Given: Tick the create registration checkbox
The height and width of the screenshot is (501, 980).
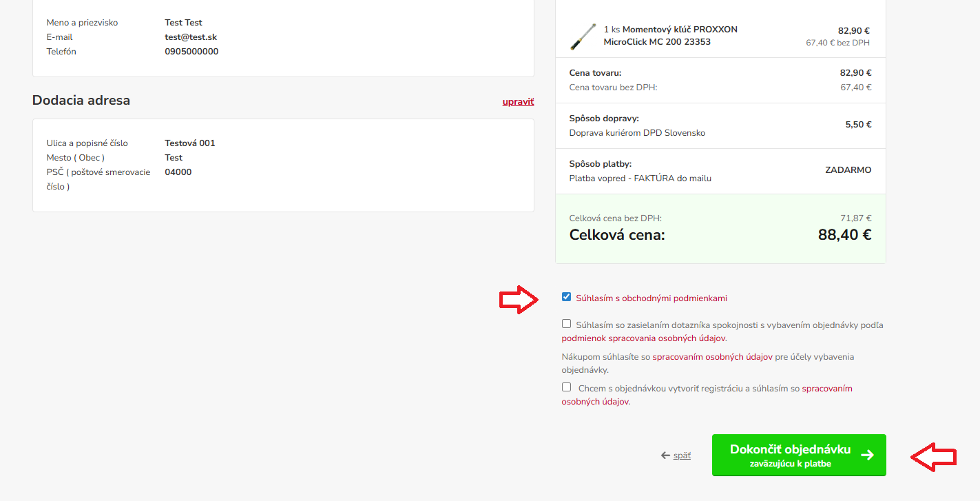Looking at the screenshot, I should 566,387.
